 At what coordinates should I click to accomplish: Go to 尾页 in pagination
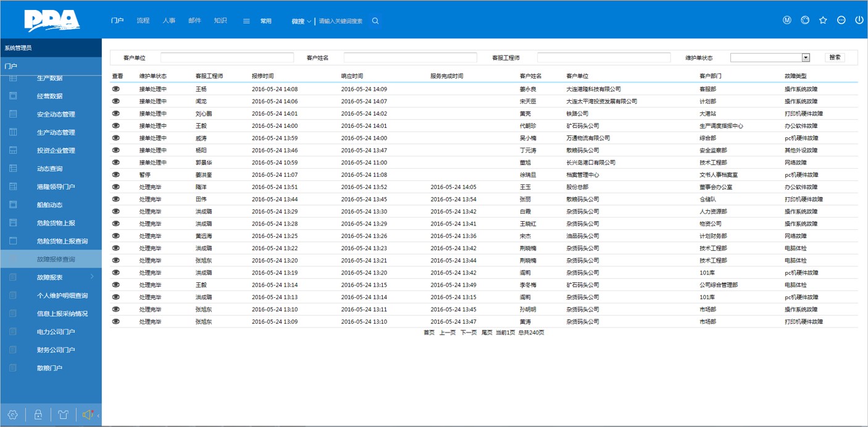click(487, 332)
